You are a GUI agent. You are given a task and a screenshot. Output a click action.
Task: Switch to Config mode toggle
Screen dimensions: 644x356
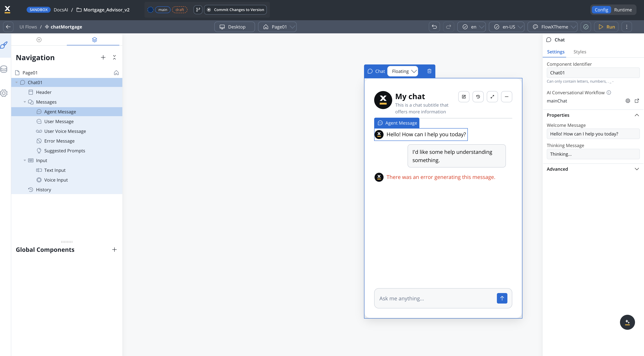point(601,10)
